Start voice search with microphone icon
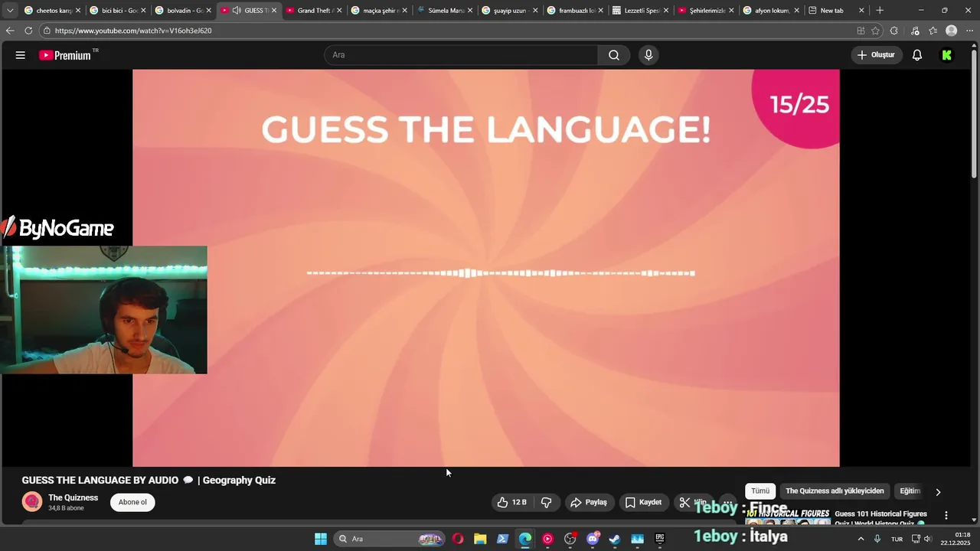The height and width of the screenshot is (551, 980). coord(648,55)
